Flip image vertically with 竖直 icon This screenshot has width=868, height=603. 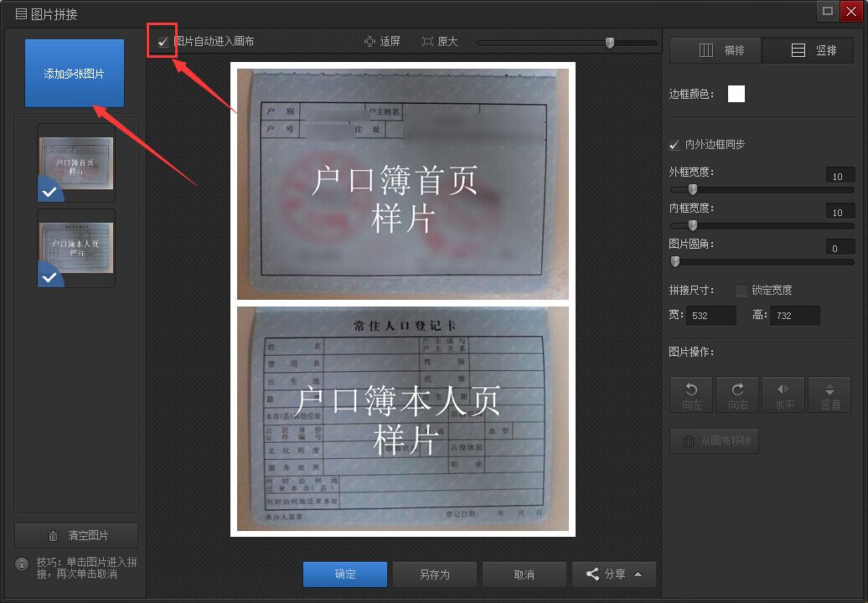pos(829,394)
